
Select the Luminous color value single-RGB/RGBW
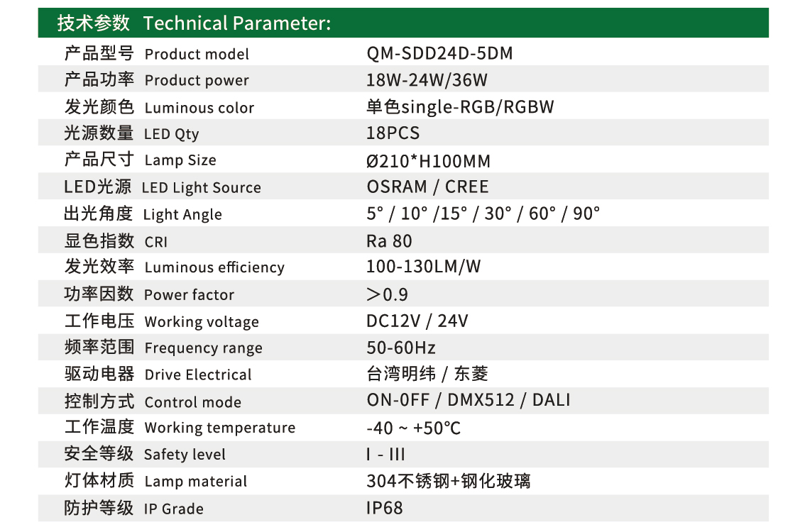point(460,107)
